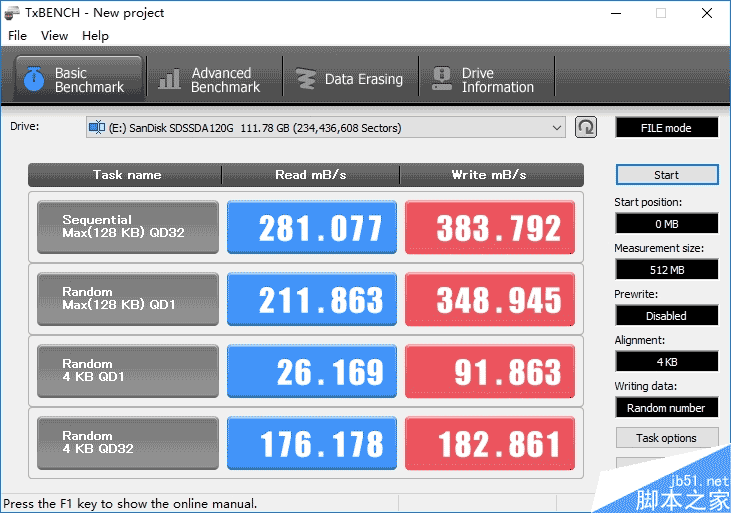Viewport: 731px width, 513px height.
Task: Click the write result 91.863
Action: click(490, 371)
